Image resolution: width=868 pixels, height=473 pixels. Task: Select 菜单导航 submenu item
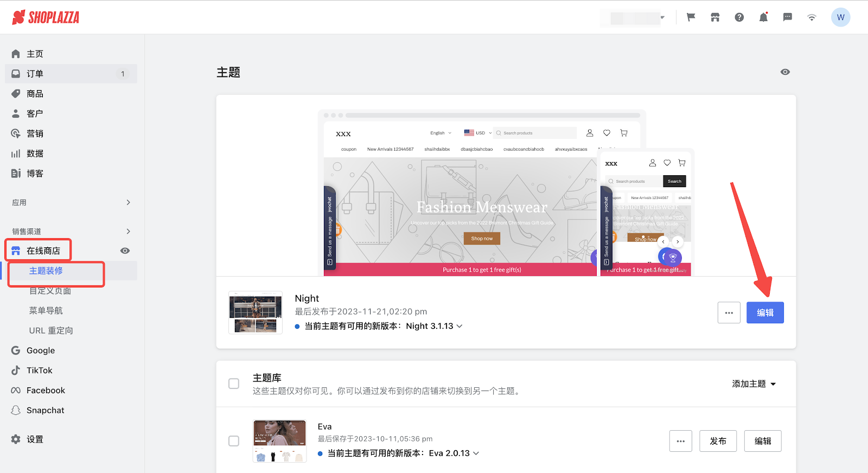[x=46, y=311]
